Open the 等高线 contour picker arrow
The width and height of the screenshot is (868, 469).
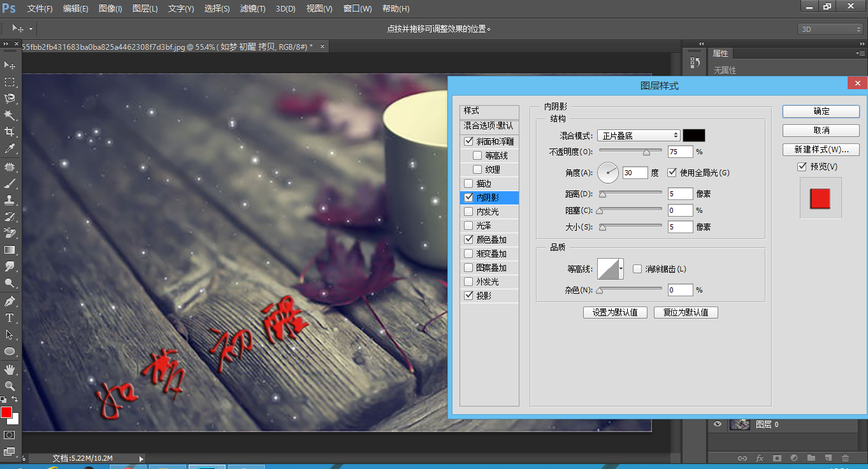tap(621, 269)
